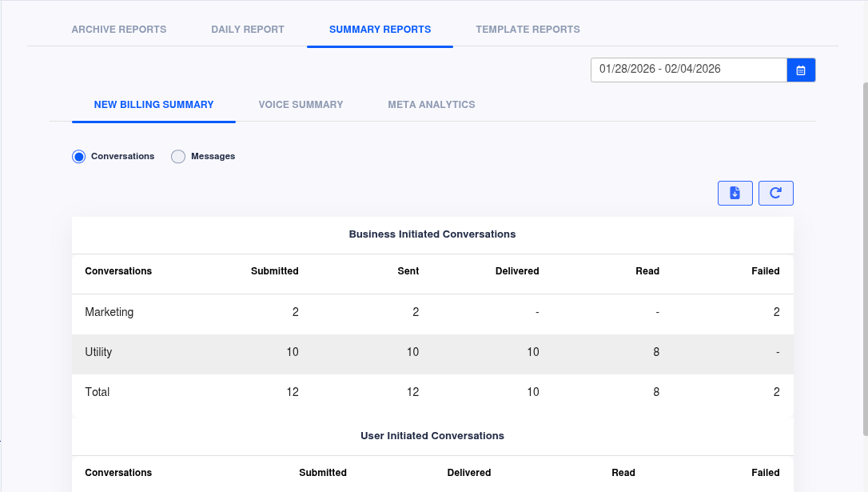Click Conversations header in user initiated table
This screenshot has width=868, height=492.
pos(118,473)
